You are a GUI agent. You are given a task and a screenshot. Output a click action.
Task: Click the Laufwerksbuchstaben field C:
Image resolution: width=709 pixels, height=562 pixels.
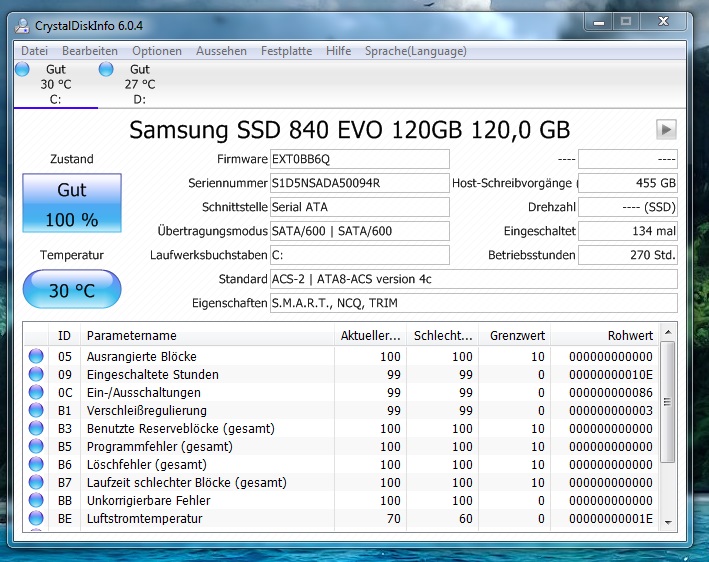(x=360, y=255)
